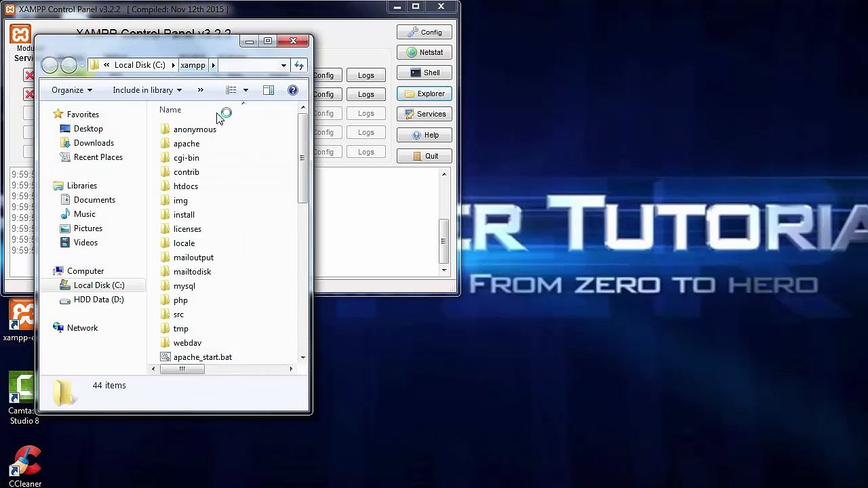868x488 pixels.
Task: Expand the arrow after Local Disk (C:) in the address bar
Action: point(173,65)
